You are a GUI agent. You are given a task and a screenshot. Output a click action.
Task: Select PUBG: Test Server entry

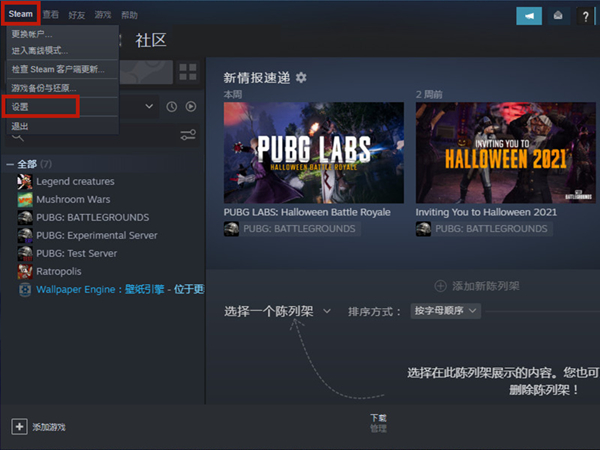(x=77, y=253)
